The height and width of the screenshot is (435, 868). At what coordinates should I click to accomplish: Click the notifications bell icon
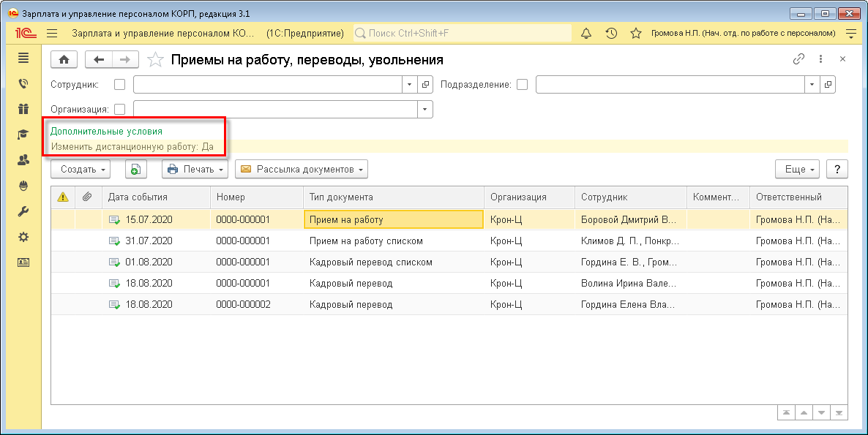click(x=585, y=33)
